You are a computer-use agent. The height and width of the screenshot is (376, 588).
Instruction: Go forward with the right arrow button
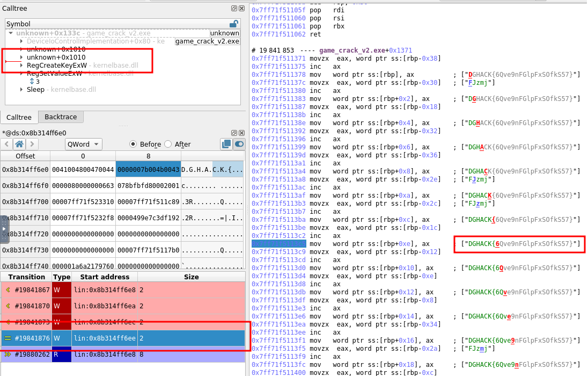pyautogui.click(x=32, y=144)
